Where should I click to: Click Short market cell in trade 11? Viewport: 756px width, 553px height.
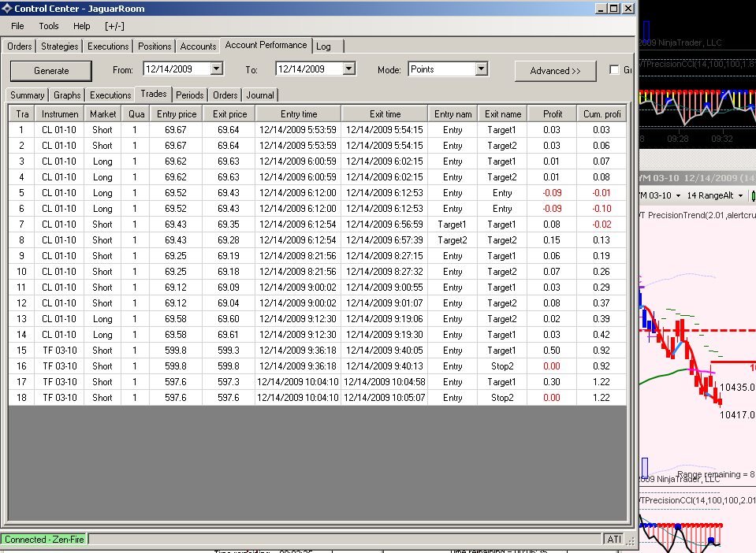102,288
